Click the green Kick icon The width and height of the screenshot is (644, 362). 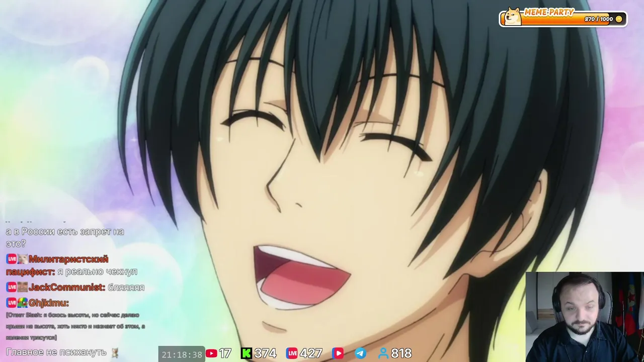tap(247, 353)
